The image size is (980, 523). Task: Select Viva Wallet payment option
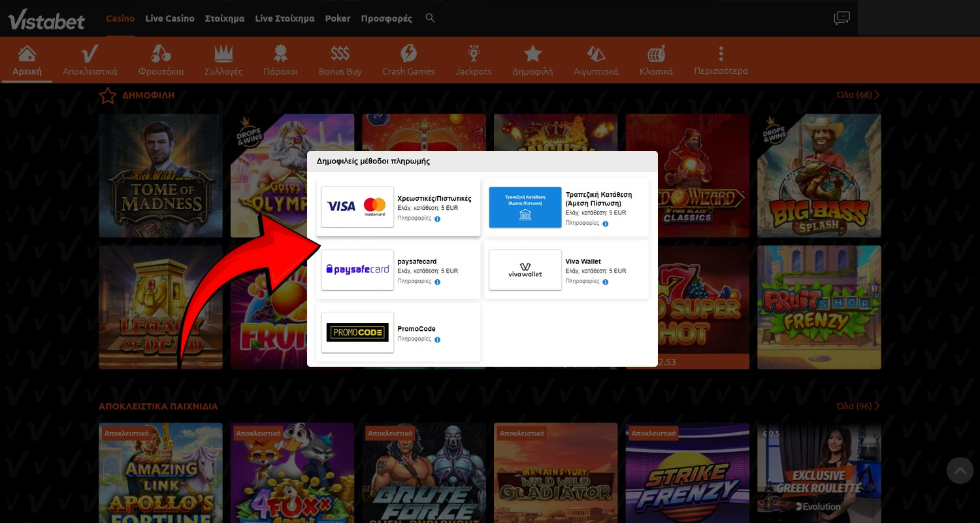coord(525,269)
